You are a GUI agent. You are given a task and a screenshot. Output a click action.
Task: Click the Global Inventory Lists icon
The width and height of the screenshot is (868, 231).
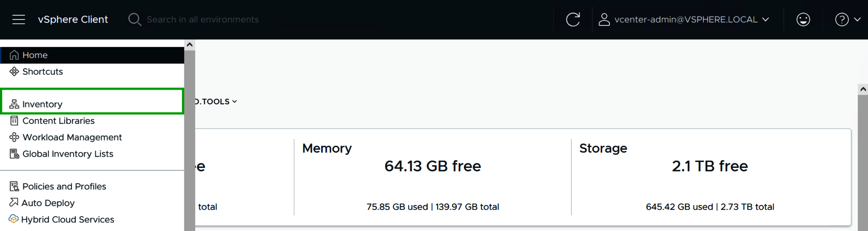click(14, 154)
